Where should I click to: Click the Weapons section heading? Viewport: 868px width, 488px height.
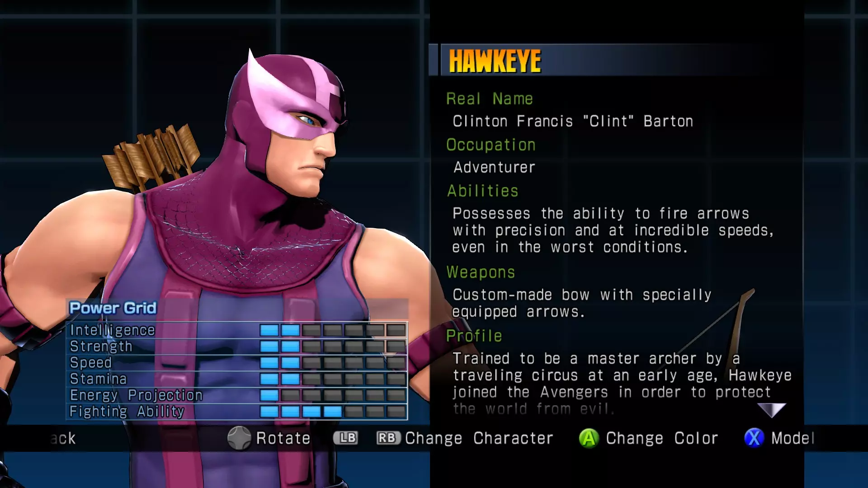481,272
